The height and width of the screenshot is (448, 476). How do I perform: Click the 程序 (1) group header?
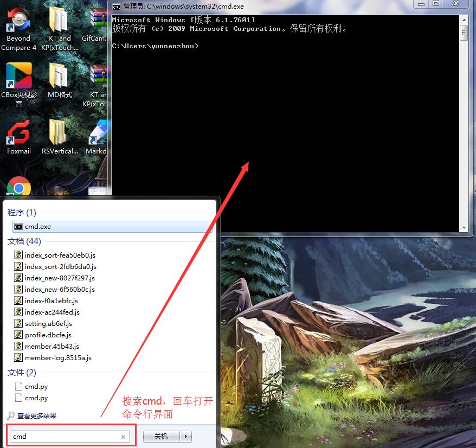pyautogui.click(x=22, y=212)
